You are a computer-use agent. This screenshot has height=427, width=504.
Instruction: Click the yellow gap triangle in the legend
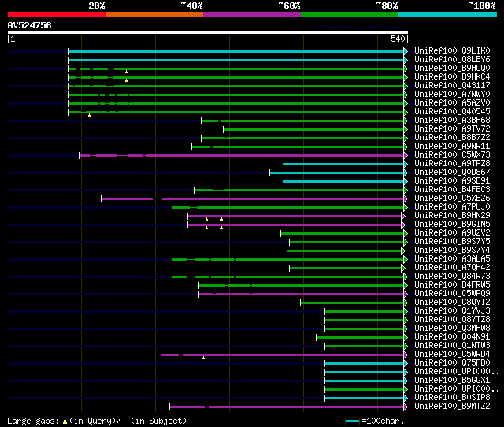coord(65,421)
